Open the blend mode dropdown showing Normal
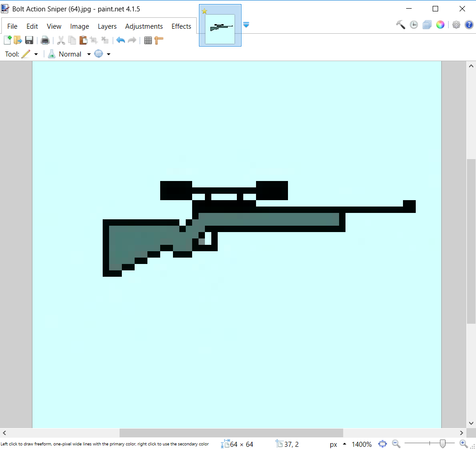 (x=89, y=54)
